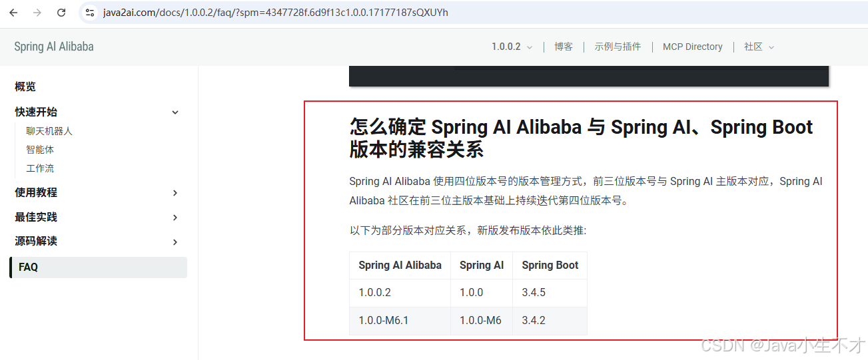Select 快速开始 sidebar section
Viewport: 868px width, 360px height.
coord(36,112)
